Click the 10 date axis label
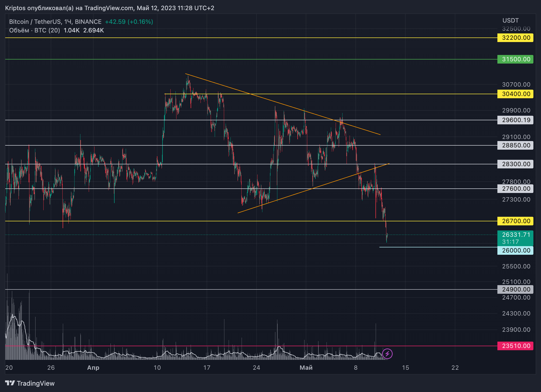 [157, 368]
